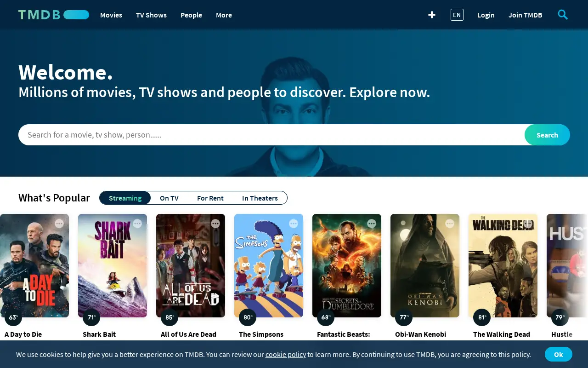The height and width of the screenshot is (368, 588).
Task: Click the Fantastic Beasts: title
Action: click(x=343, y=334)
